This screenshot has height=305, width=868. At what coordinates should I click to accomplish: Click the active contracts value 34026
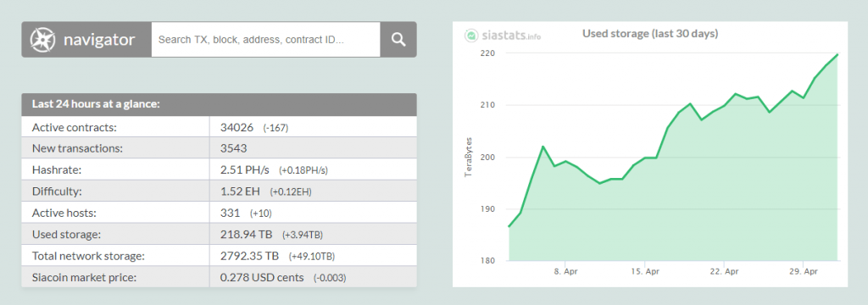[236, 127]
